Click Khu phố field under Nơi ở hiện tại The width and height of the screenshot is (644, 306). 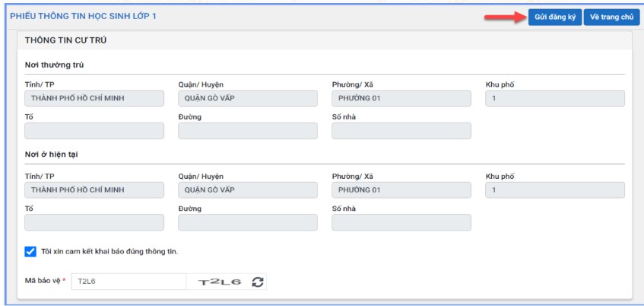[x=555, y=190]
